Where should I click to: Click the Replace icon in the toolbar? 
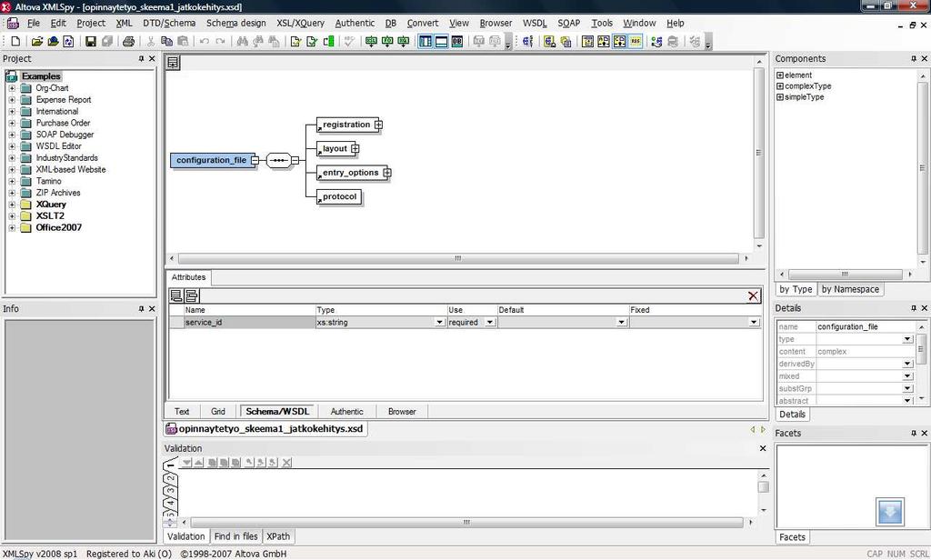coord(274,42)
